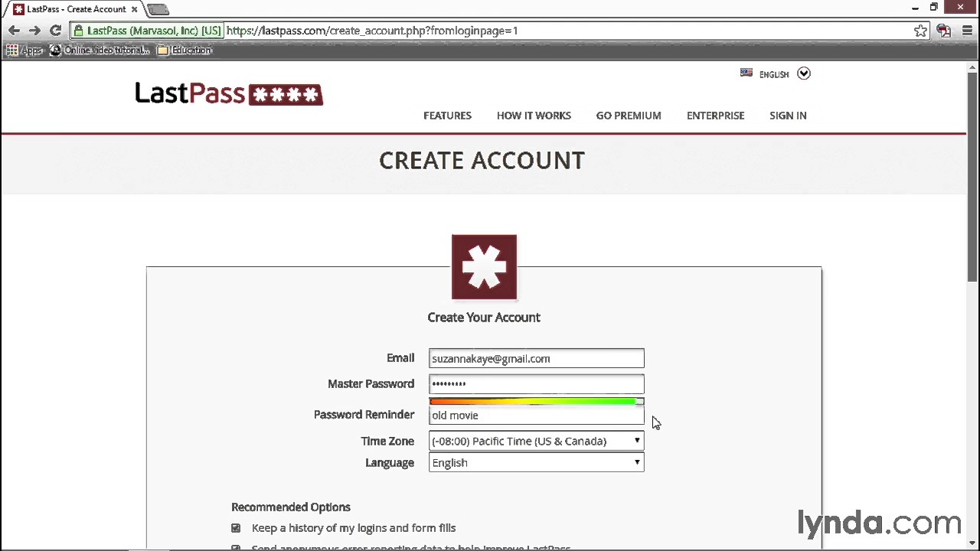Reload the page with refresh icon
980x551 pixels.
click(55, 31)
